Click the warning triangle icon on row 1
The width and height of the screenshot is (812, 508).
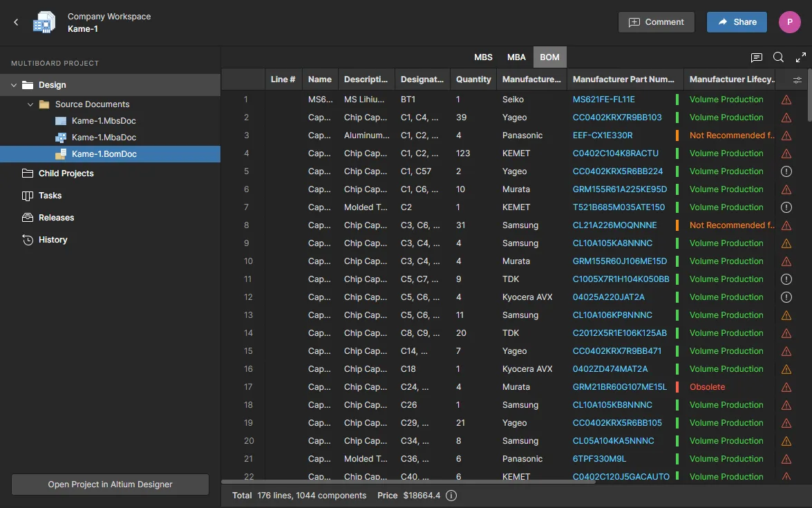coord(786,100)
